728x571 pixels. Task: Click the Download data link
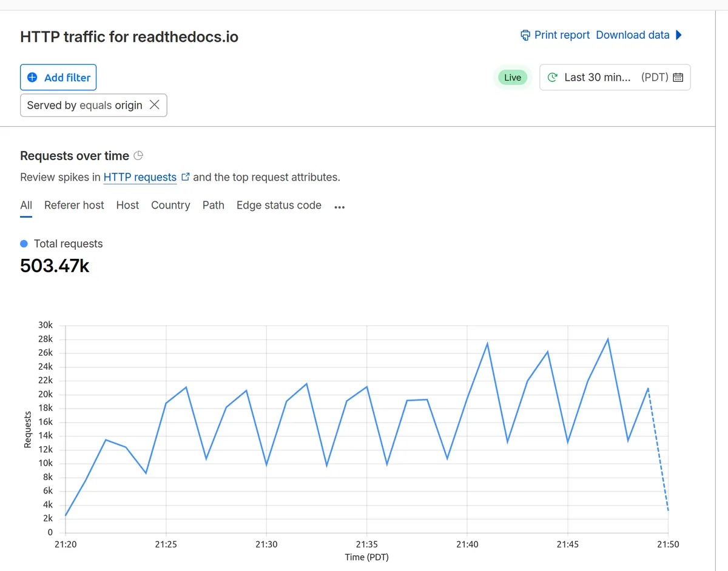point(632,35)
